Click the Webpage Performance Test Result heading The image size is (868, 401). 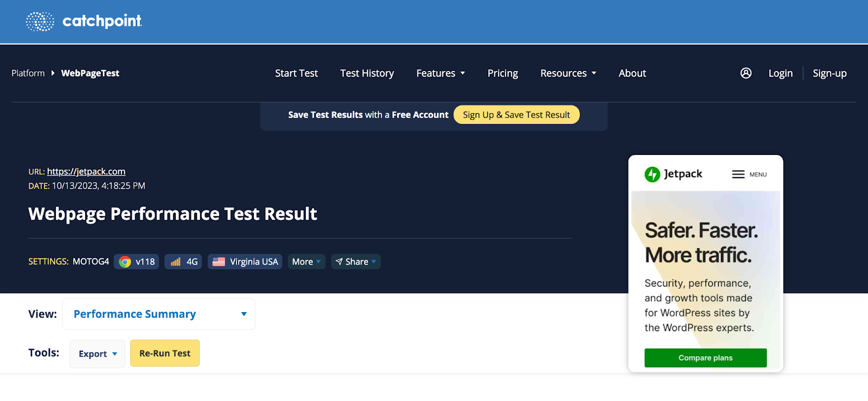pyautogui.click(x=173, y=214)
